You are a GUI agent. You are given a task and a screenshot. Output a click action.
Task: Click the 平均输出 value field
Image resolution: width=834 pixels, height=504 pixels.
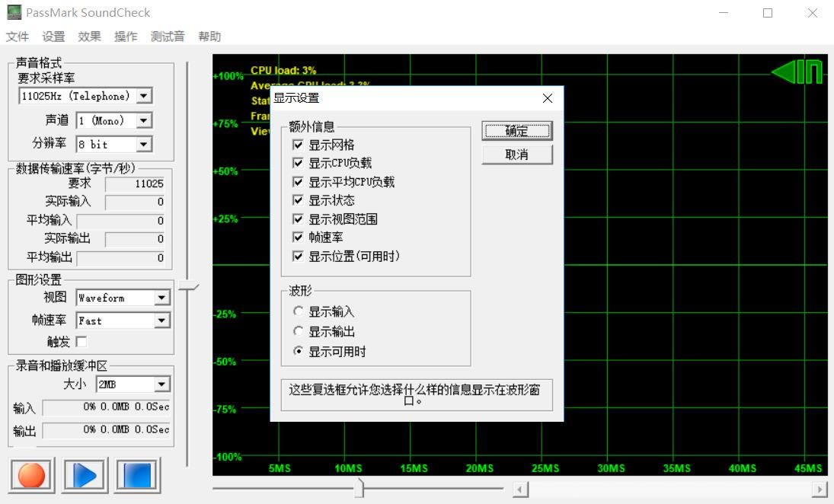(121, 258)
